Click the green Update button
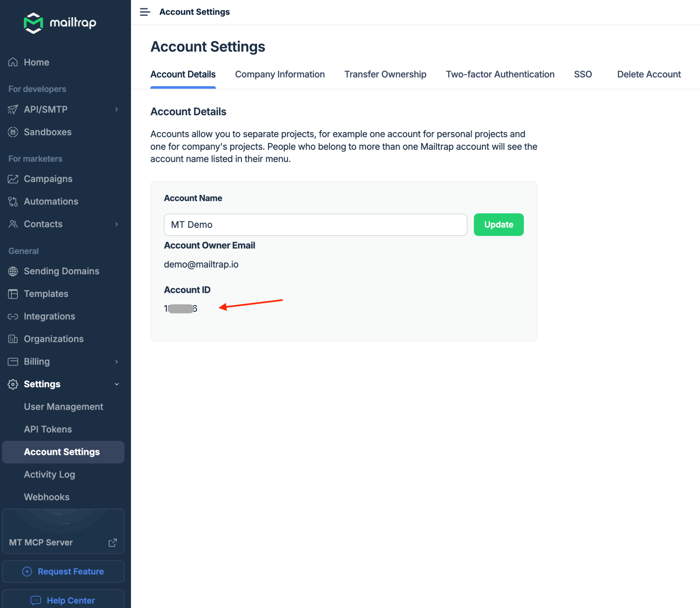 pos(498,225)
